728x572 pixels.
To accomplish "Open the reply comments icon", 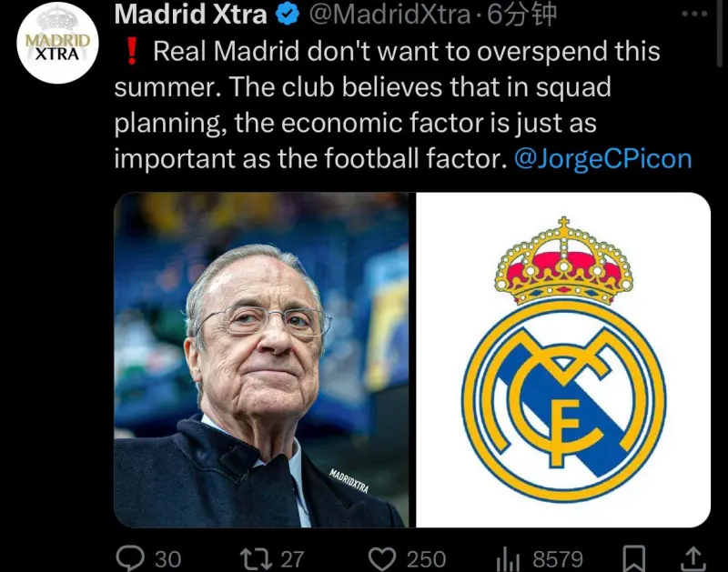I will [x=130, y=557].
